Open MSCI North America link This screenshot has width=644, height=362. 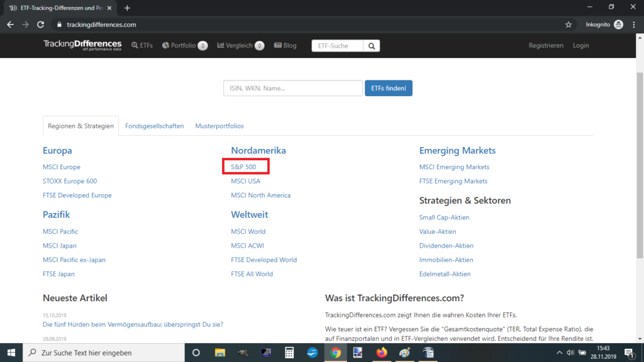[x=261, y=195]
